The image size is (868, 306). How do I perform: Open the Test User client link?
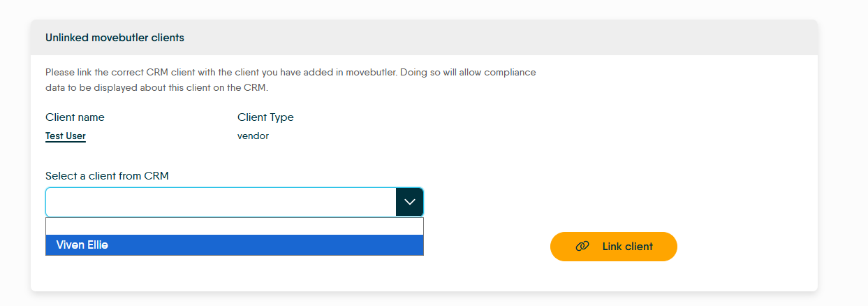click(x=66, y=136)
